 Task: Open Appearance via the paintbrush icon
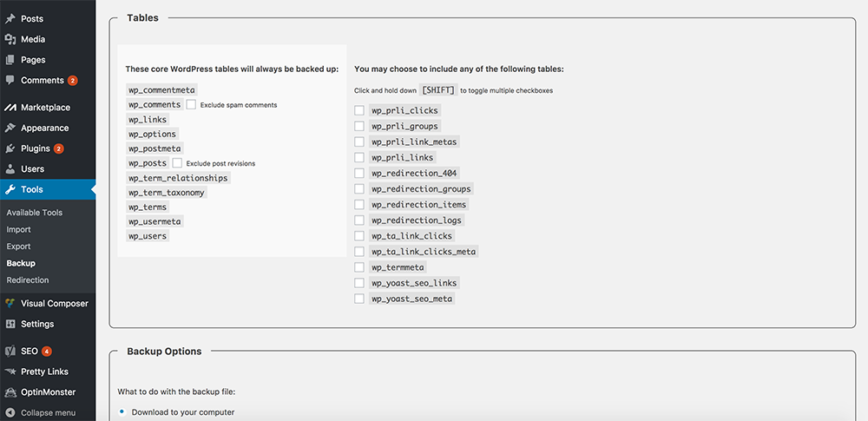pos(10,128)
